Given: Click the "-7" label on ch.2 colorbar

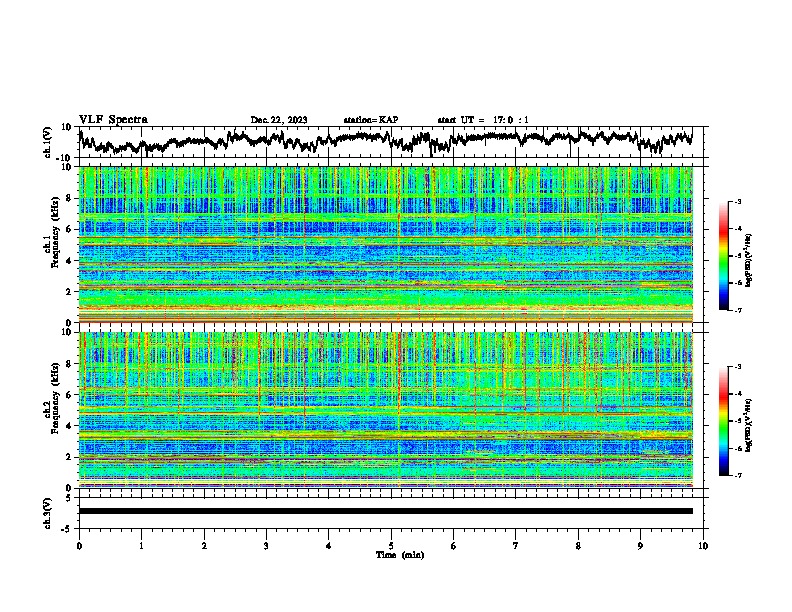Looking at the screenshot, I should 737,475.
